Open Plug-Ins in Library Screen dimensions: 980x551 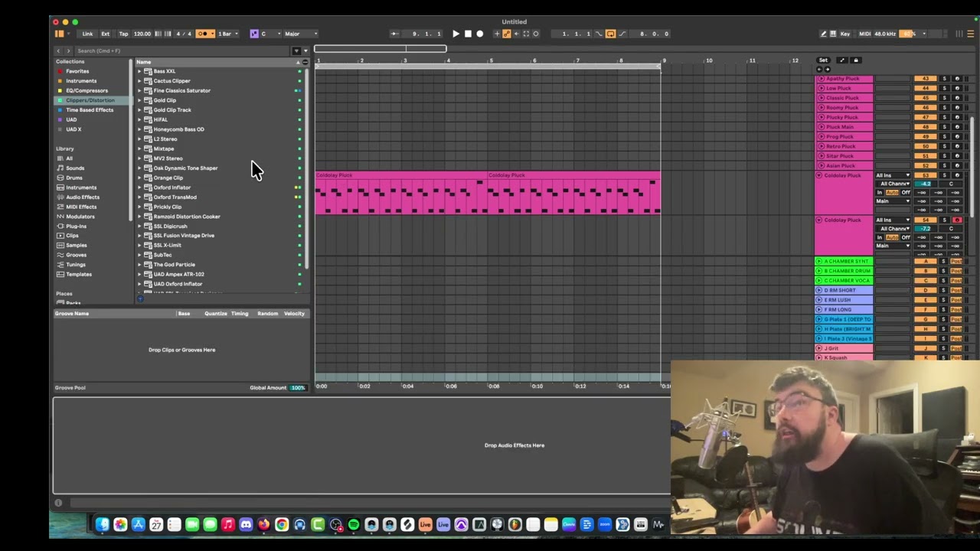(x=76, y=226)
